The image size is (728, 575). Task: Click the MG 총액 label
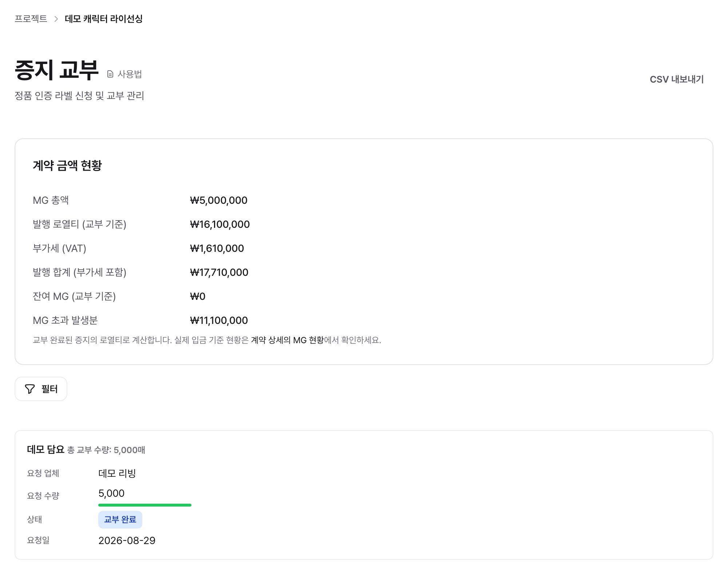tap(51, 200)
